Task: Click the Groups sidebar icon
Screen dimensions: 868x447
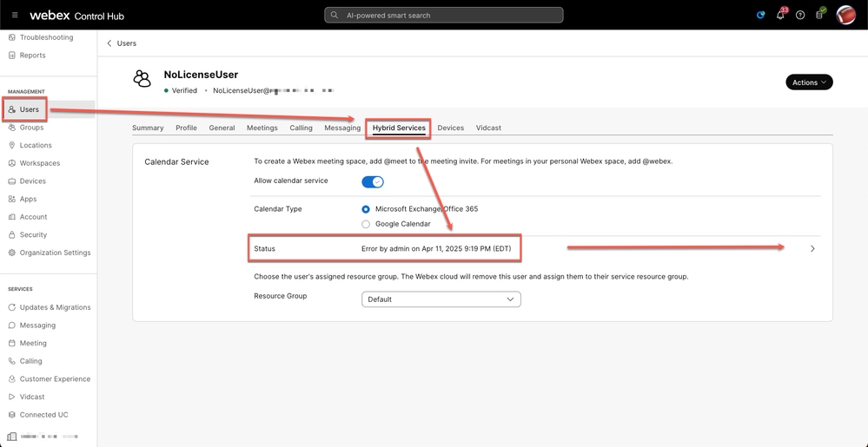Action: click(11, 128)
